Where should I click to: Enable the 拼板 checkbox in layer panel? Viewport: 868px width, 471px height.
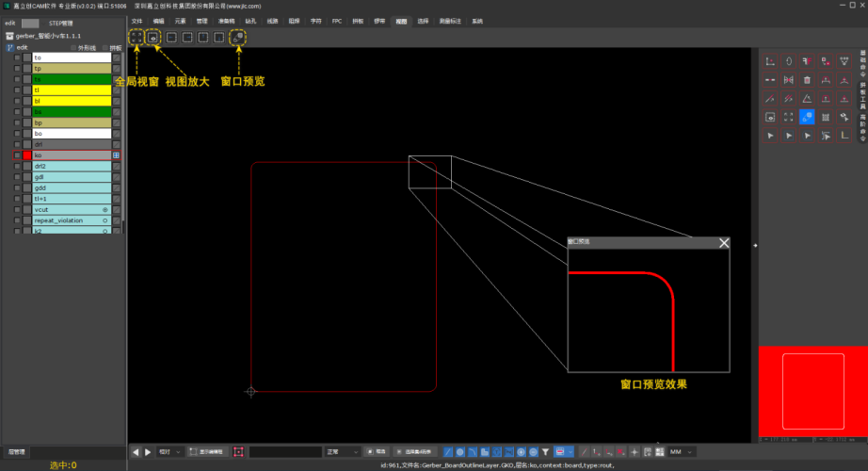tap(105, 48)
